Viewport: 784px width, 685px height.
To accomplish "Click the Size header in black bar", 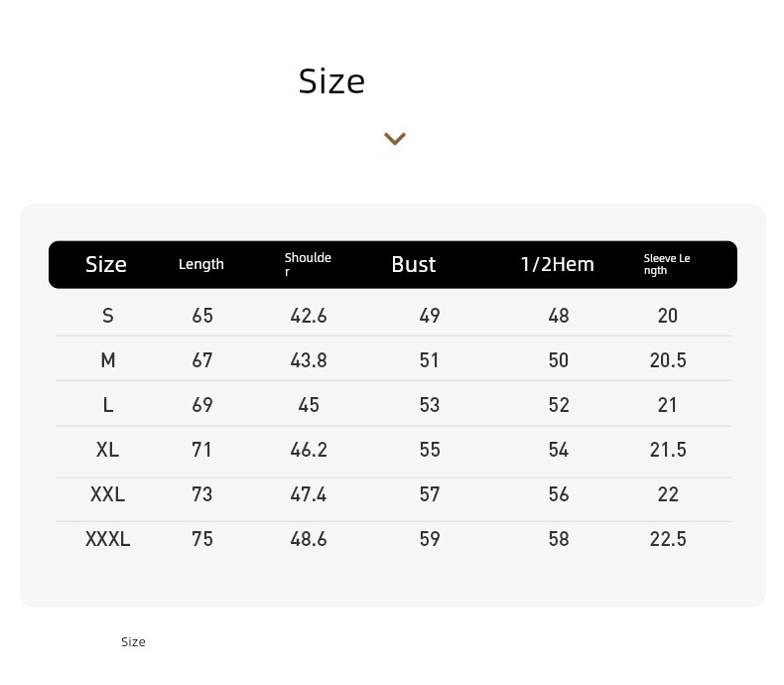I will [x=105, y=264].
